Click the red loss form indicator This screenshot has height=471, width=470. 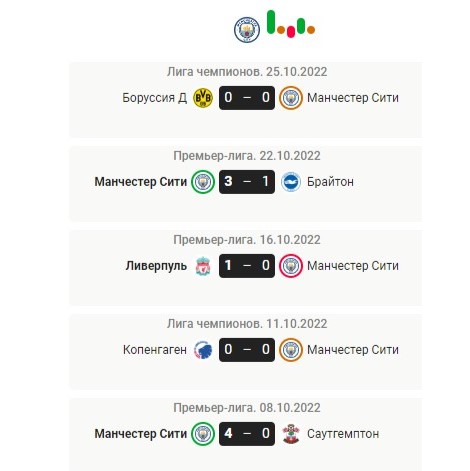(x=291, y=32)
